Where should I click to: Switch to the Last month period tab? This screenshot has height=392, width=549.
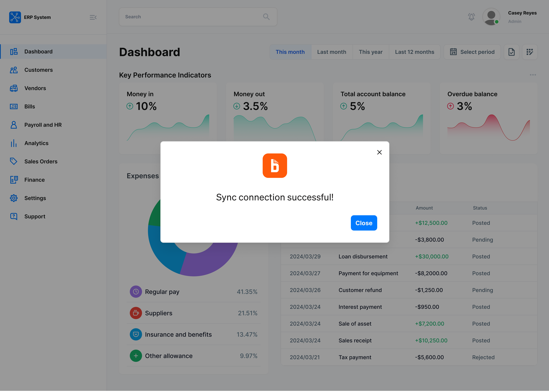[332, 52]
